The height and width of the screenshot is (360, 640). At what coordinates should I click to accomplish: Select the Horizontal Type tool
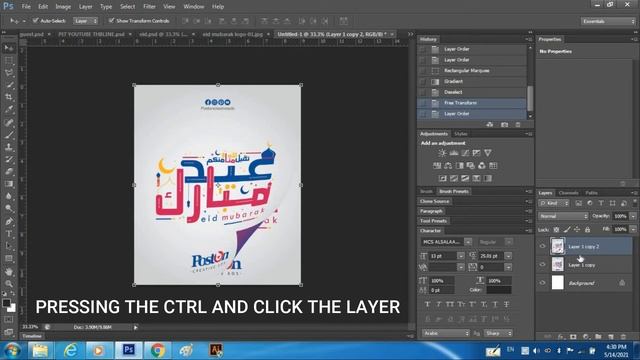9,234
